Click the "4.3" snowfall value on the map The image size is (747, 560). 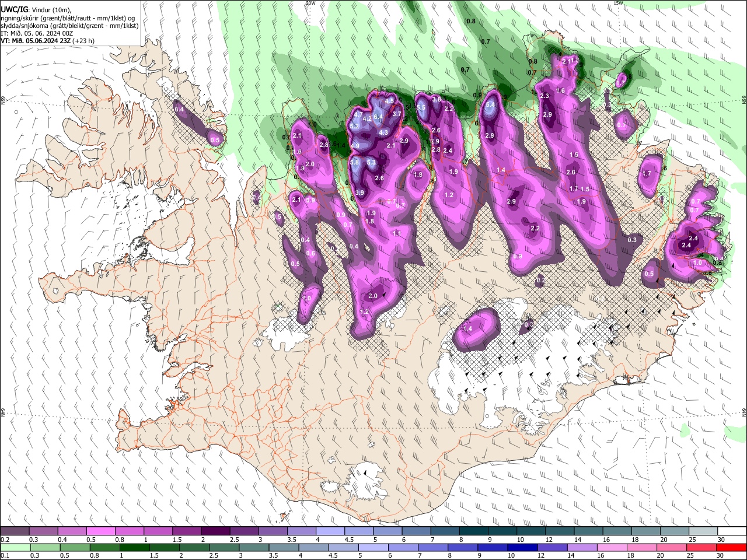click(383, 133)
